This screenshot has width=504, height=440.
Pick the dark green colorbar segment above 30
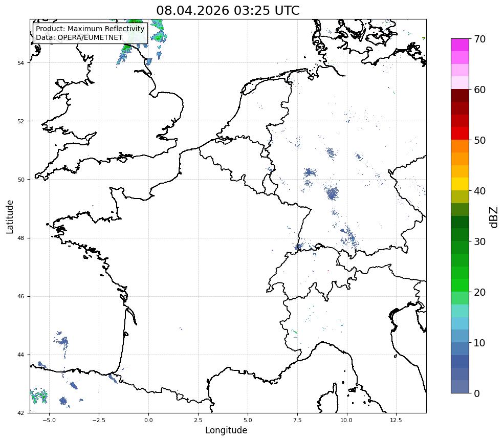pyautogui.click(x=460, y=235)
